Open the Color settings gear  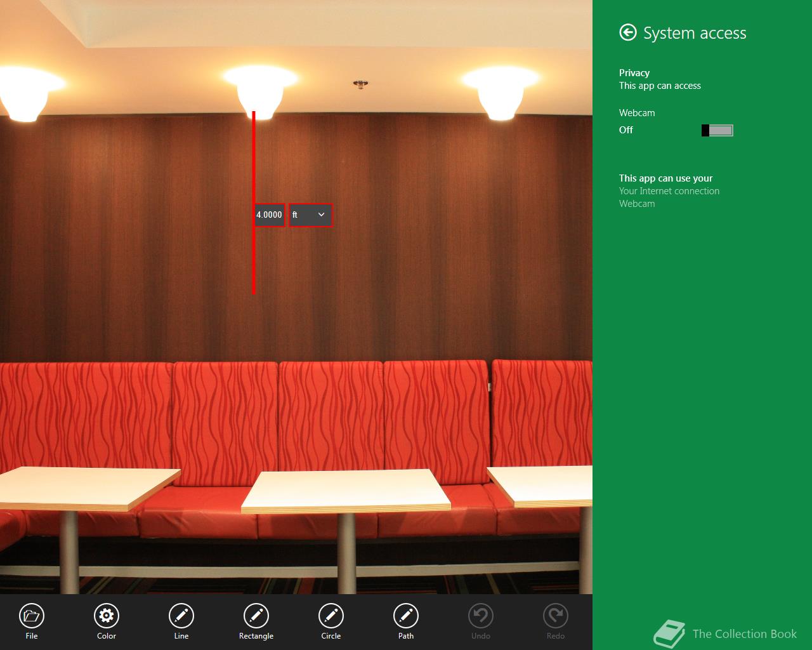107,615
